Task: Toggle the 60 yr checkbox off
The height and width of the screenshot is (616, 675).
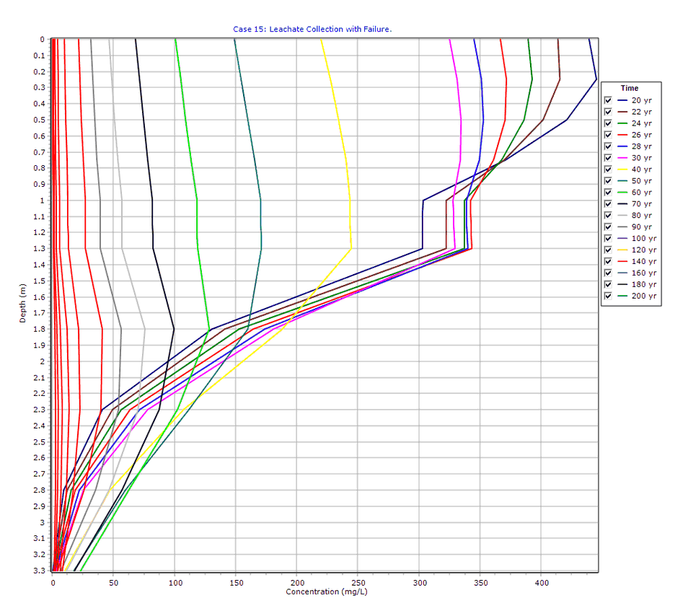Action: (608, 193)
